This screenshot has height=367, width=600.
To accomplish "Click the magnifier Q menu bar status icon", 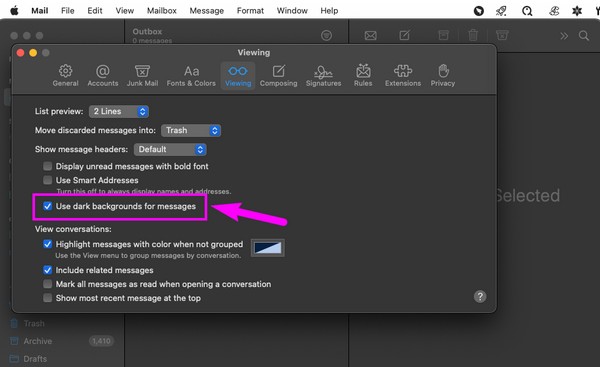I will tap(527, 11).
